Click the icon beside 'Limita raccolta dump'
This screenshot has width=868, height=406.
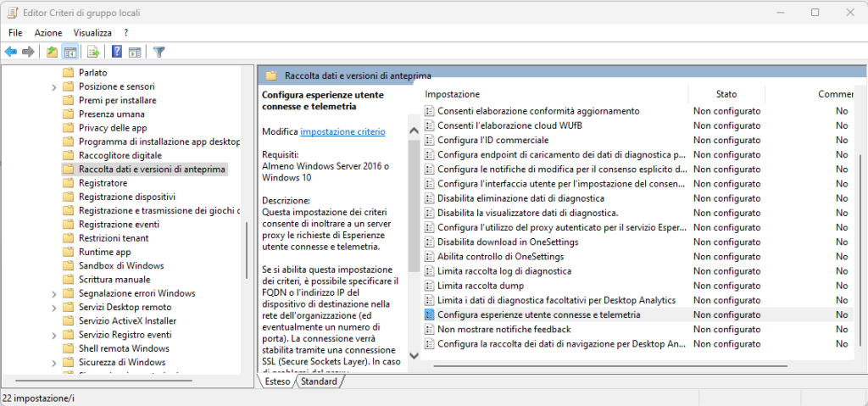point(430,286)
